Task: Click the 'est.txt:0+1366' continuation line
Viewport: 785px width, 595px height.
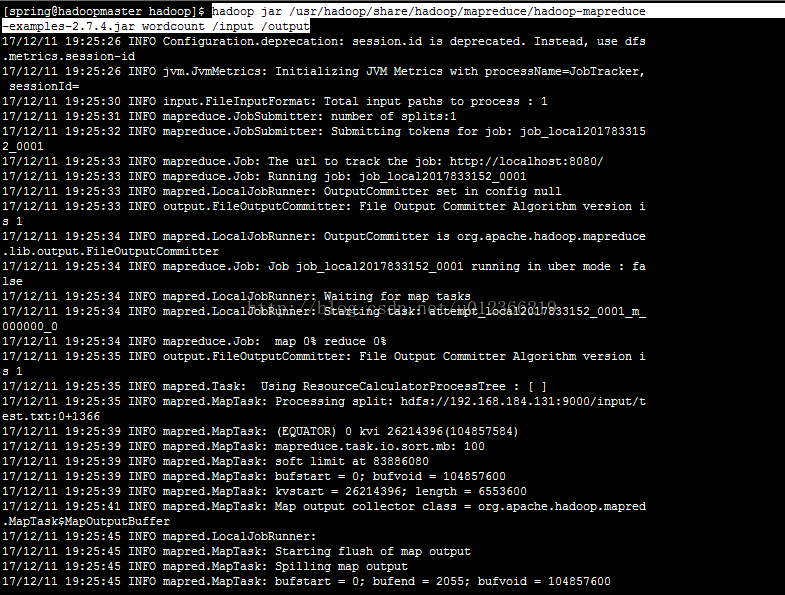Action: click(51, 417)
